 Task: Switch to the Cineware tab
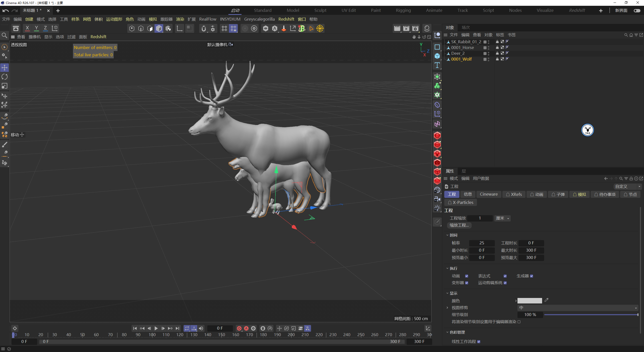pyautogui.click(x=489, y=194)
